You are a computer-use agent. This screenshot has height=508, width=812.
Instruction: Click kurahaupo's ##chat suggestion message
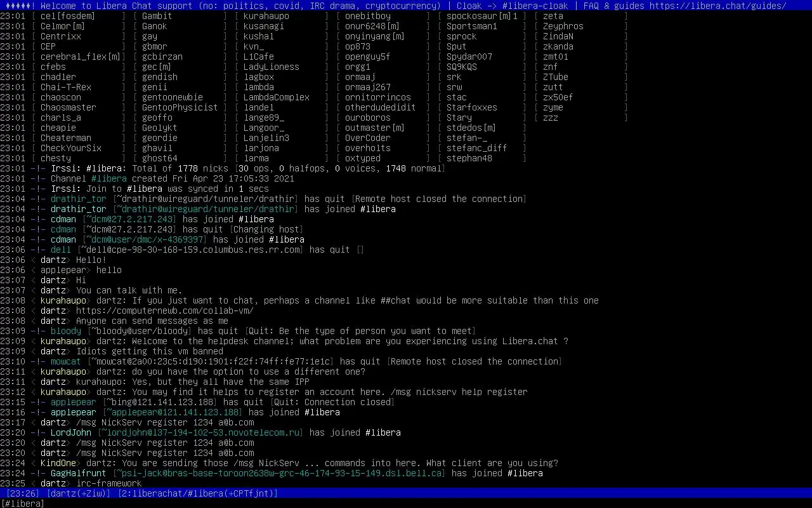click(299, 300)
